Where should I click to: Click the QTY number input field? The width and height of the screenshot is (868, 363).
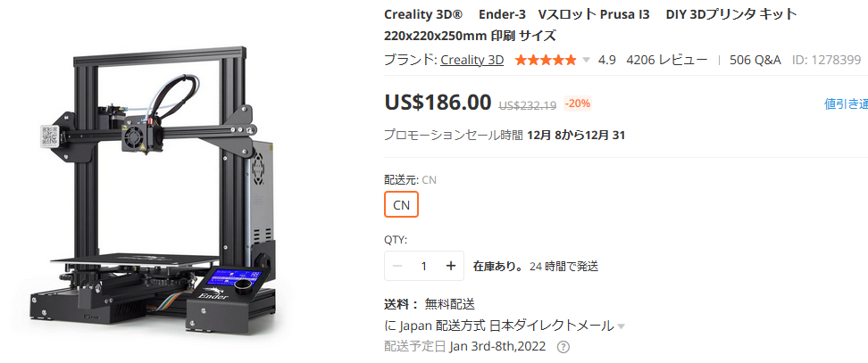[424, 266]
